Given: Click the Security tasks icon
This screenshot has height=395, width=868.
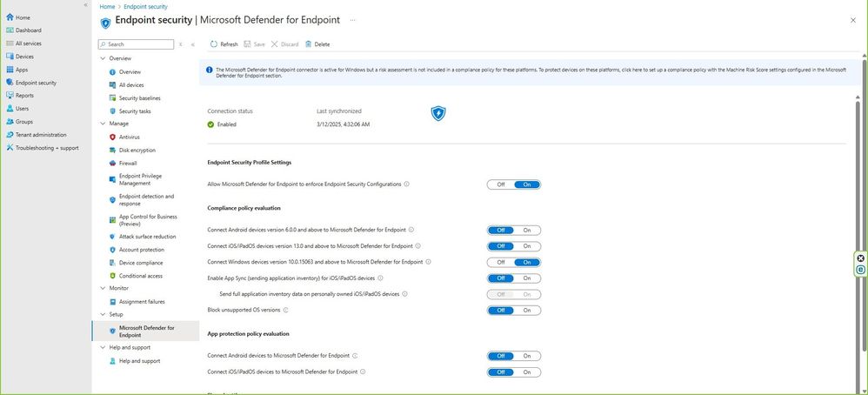Looking at the screenshot, I should (x=112, y=111).
